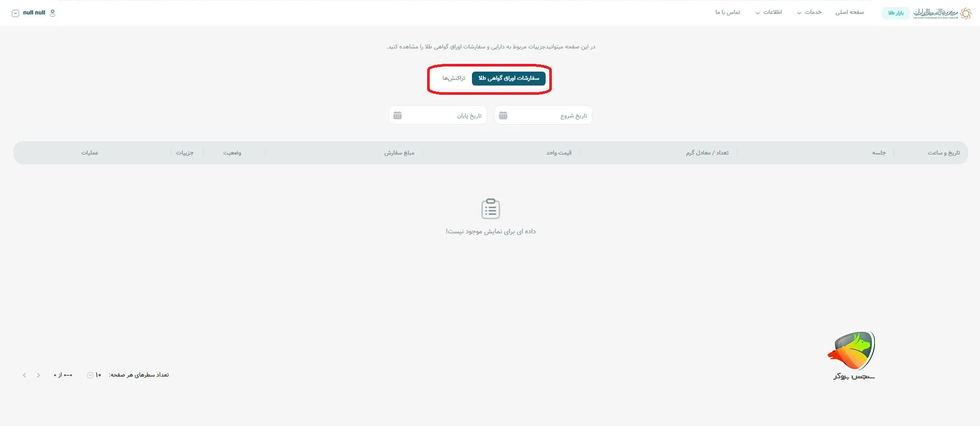980x426 pixels.
Task: Click the left-pointing pagination arrow
Action: (24, 375)
